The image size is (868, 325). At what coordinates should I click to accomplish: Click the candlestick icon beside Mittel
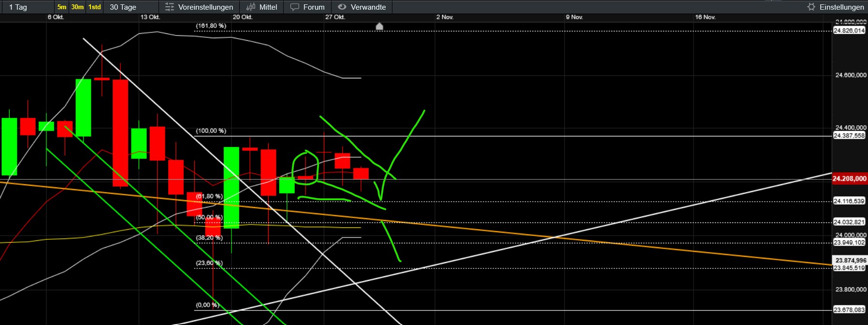pos(251,7)
